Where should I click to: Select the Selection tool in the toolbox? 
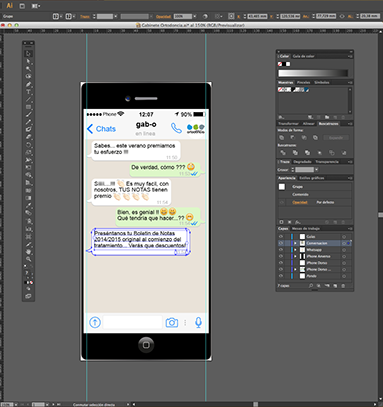(28, 53)
